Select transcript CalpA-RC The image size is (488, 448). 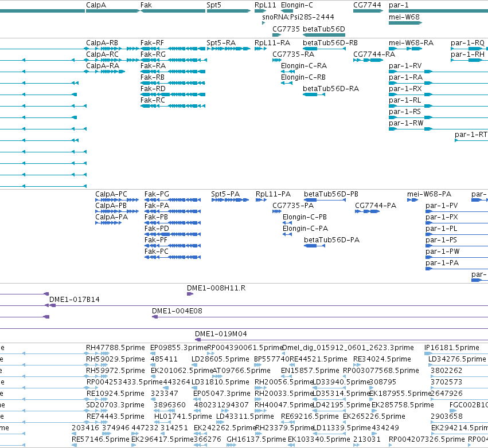[x=112, y=60]
